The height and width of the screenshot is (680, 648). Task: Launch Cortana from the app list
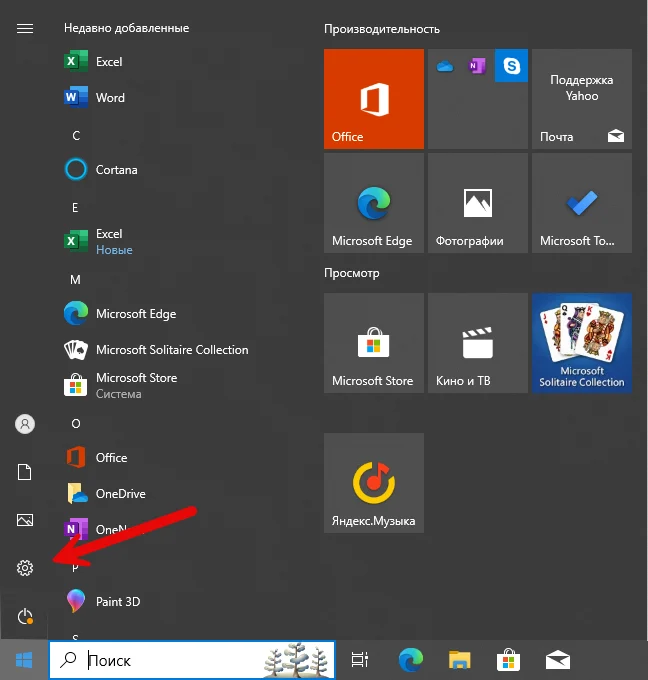tap(116, 170)
